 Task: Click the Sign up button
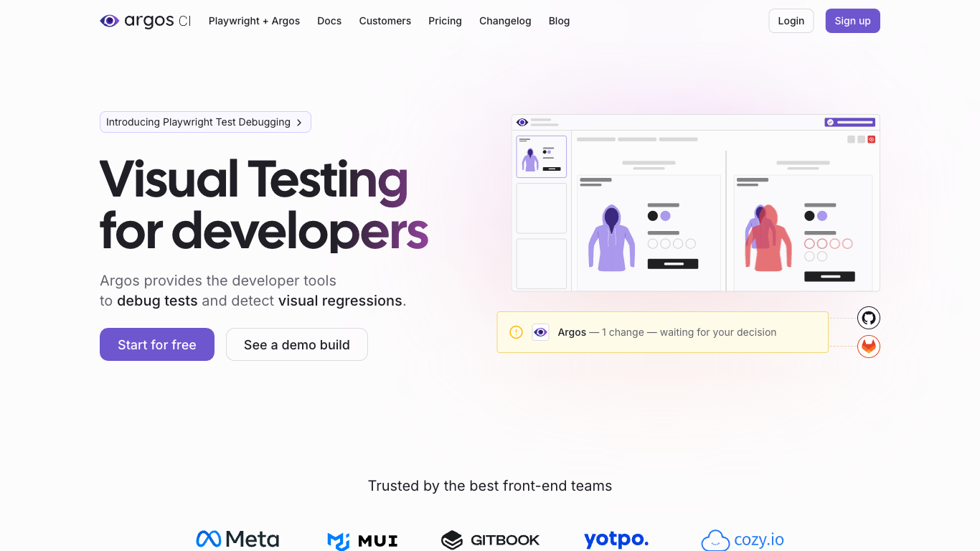[x=852, y=21]
